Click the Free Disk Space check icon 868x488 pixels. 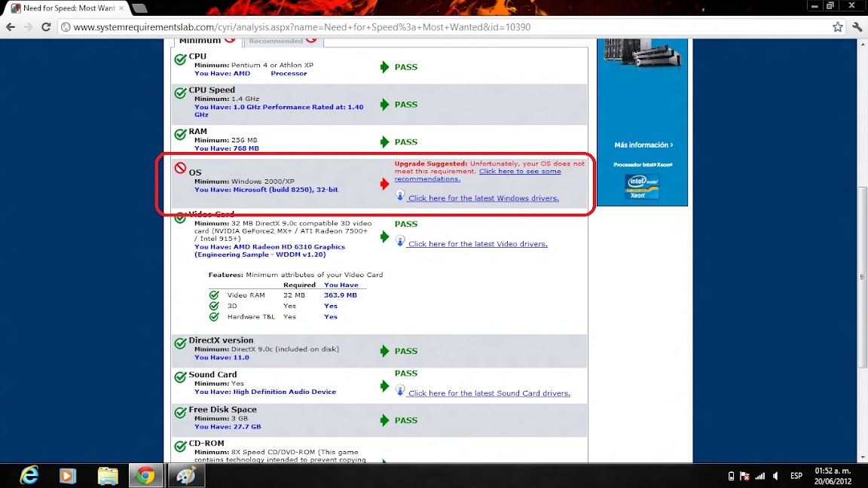click(181, 412)
